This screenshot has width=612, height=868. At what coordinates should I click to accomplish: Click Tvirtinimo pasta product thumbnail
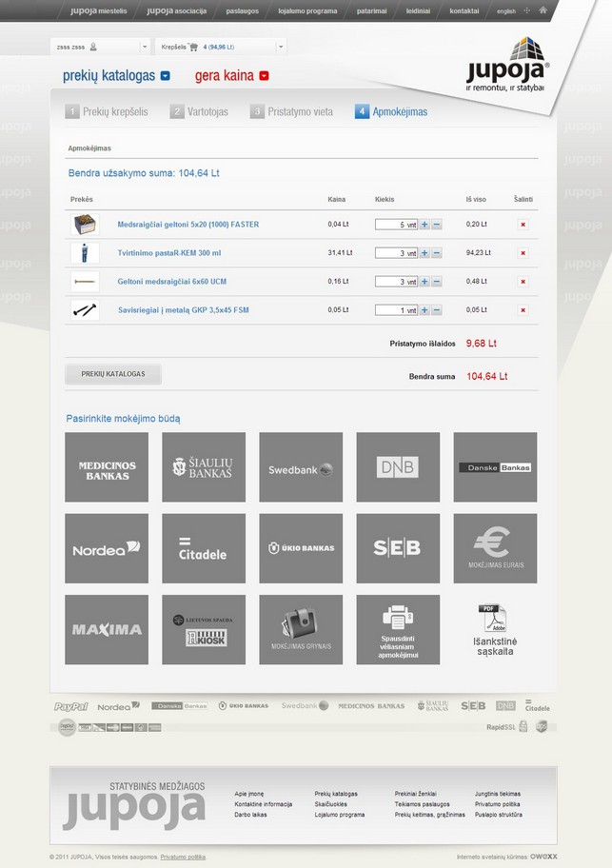tap(85, 253)
